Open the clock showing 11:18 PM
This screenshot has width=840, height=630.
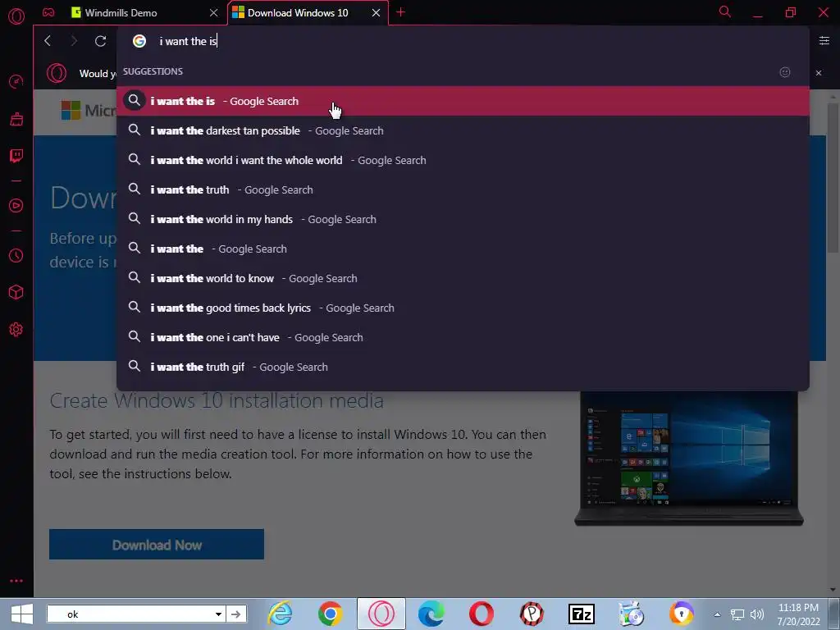point(798,614)
